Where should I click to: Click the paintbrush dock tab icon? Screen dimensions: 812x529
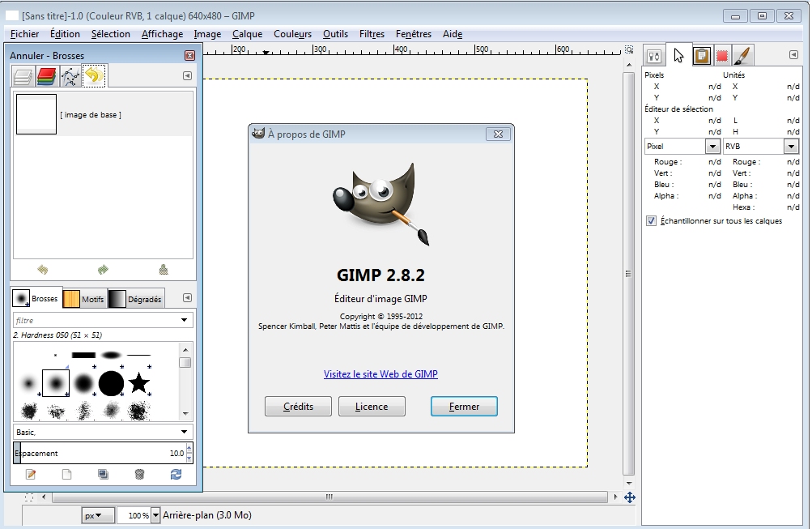[x=742, y=56]
